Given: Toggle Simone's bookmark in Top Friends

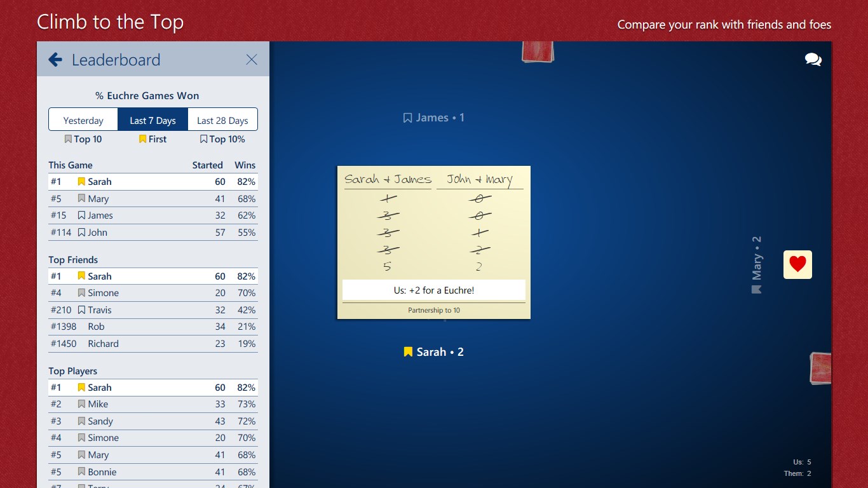Looking at the screenshot, I should click(81, 293).
